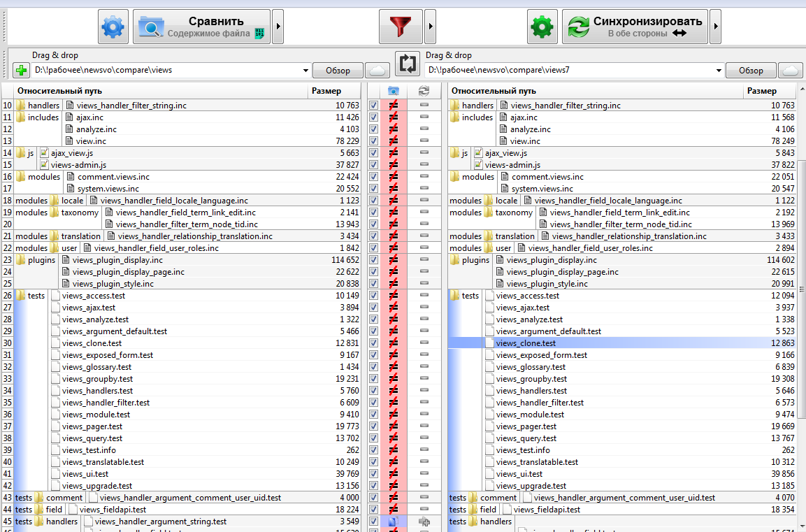
Task: Click right tests folder icon
Action: (x=454, y=295)
